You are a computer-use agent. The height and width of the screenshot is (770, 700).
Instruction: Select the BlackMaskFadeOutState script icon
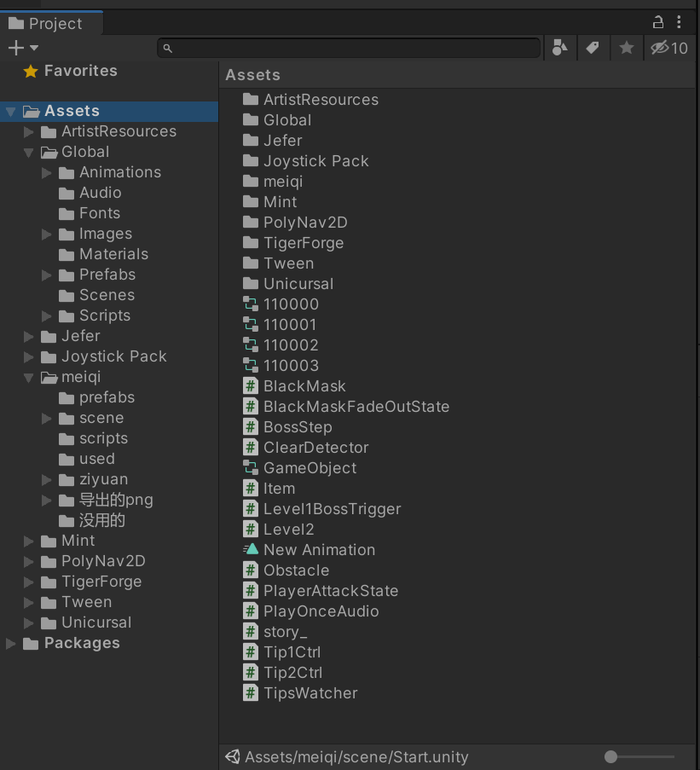[x=251, y=406]
